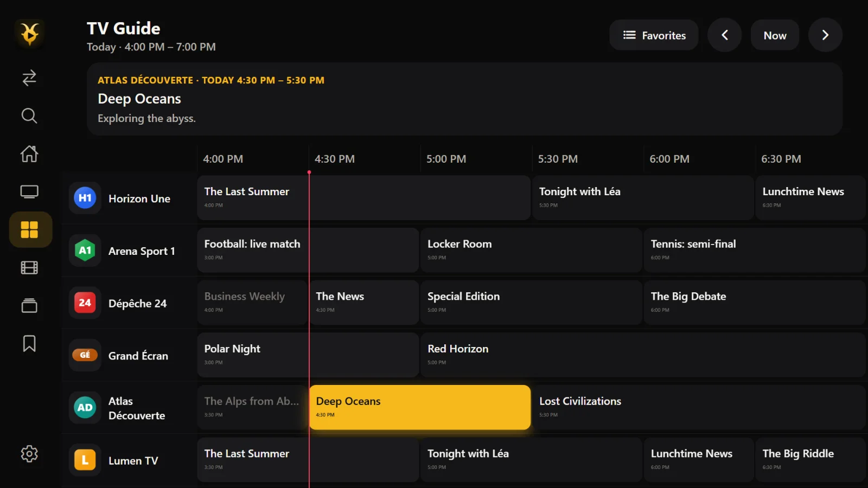Select The Big Debate program
Image resolution: width=868 pixels, height=488 pixels.
pyautogui.click(x=755, y=303)
